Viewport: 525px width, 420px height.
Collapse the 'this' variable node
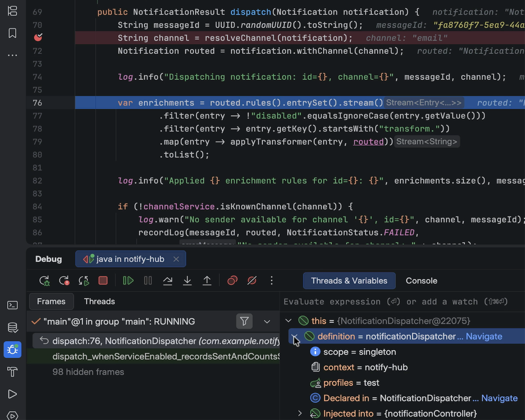tap(289, 321)
